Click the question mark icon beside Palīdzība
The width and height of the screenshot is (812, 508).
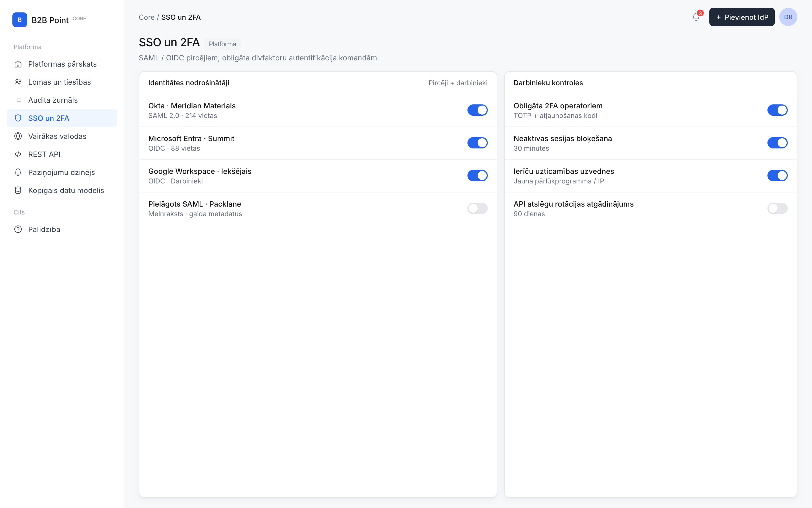click(x=18, y=229)
